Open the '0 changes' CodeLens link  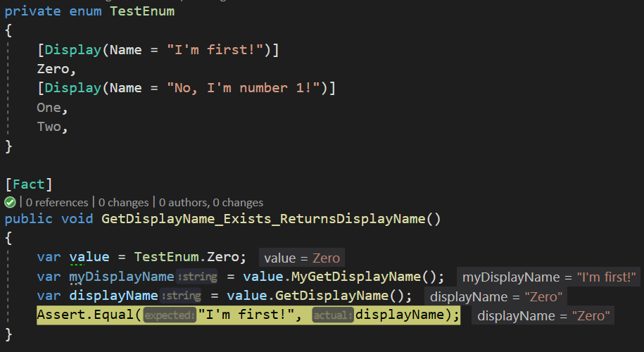point(123,203)
